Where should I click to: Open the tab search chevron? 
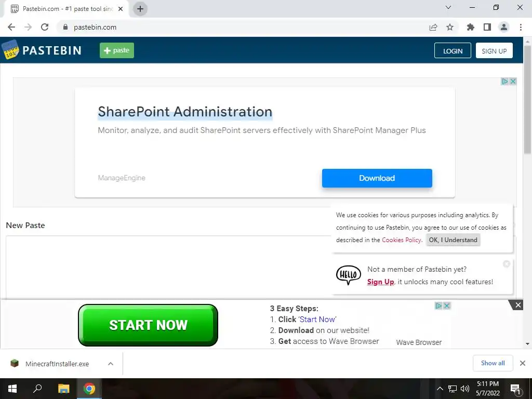click(448, 7)
